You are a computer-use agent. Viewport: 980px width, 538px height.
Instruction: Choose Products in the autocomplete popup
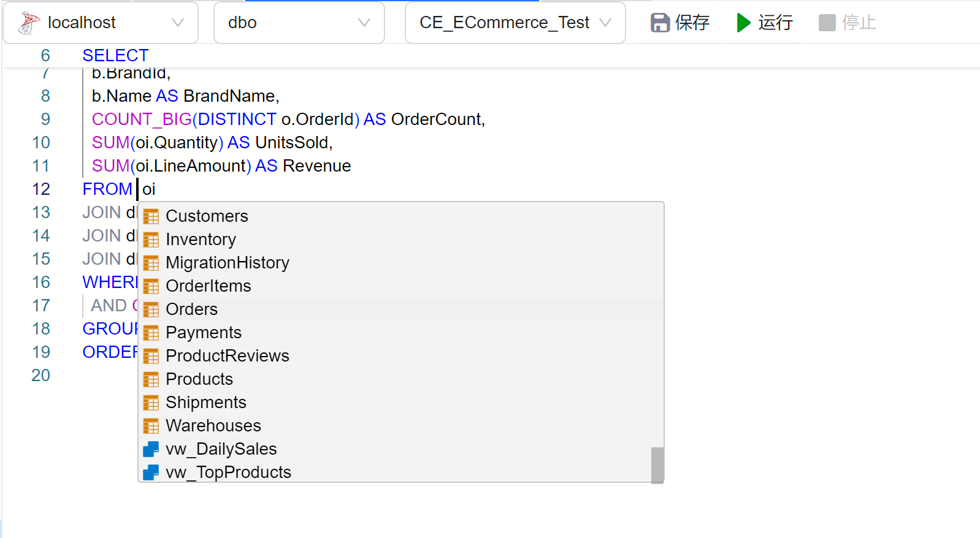coord(199,379)
